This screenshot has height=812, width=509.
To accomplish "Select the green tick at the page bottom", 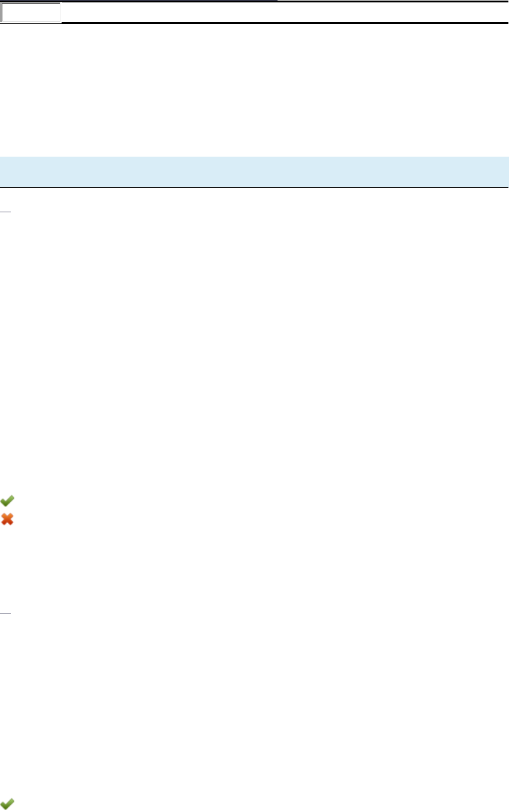I will pos(7,805).
